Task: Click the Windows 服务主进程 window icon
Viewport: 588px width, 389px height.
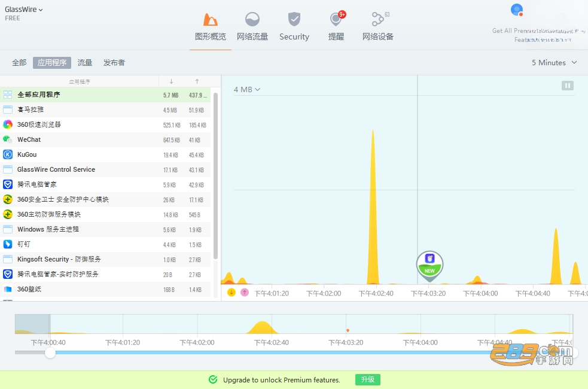Action: pos(8,229)
